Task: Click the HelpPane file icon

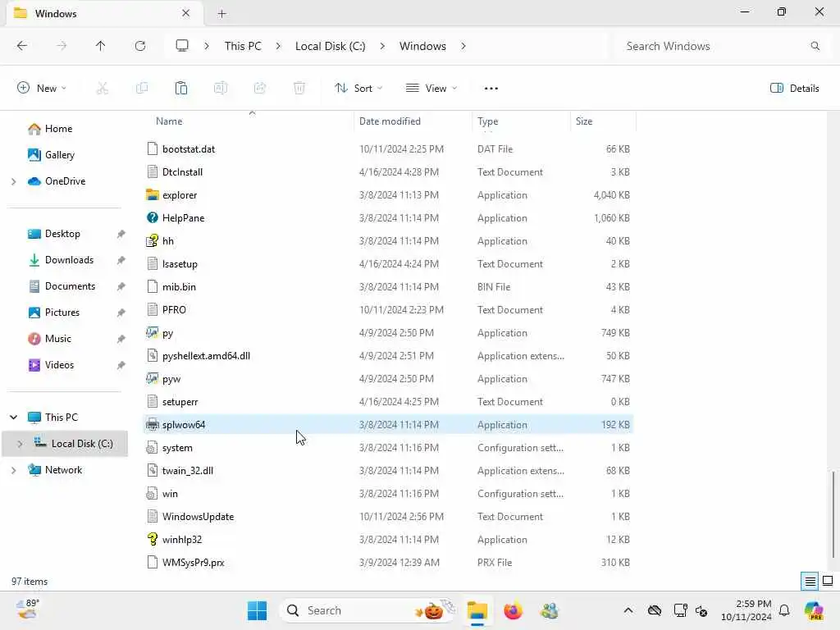Action: (x=152, y=218)
